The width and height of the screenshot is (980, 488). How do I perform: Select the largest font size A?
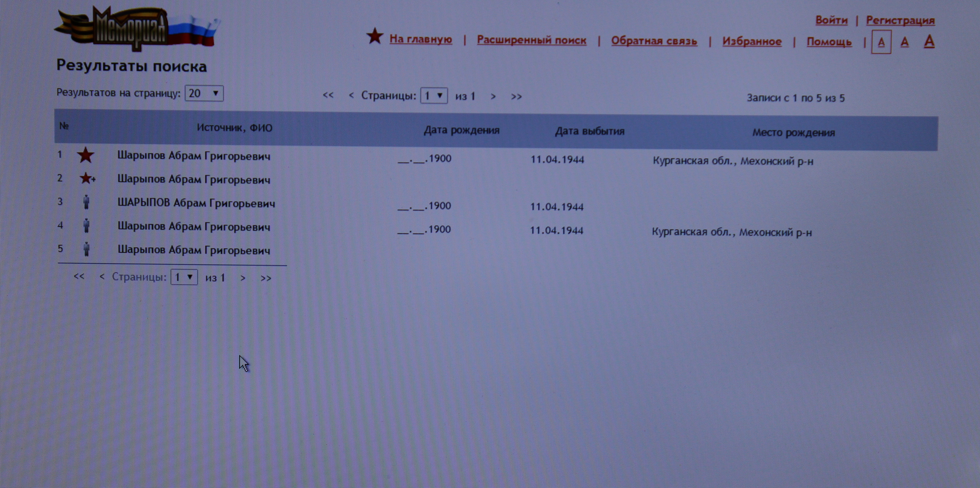coord(929,41)
